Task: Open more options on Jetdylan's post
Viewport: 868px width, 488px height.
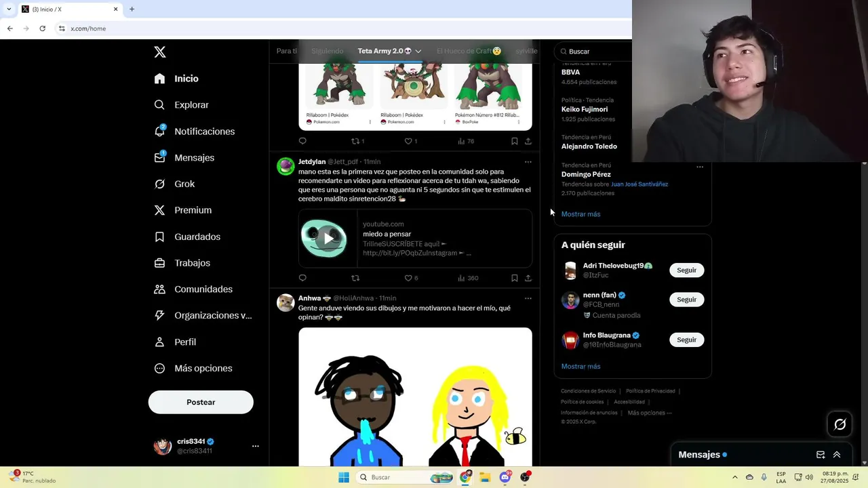Action: (x=528, y=162)
